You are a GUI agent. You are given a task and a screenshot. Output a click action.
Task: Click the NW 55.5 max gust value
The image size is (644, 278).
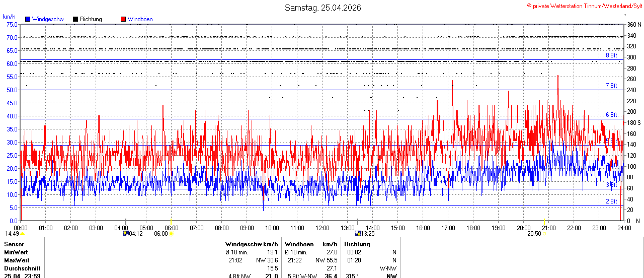pyautogui.click(x=326, y=260)
